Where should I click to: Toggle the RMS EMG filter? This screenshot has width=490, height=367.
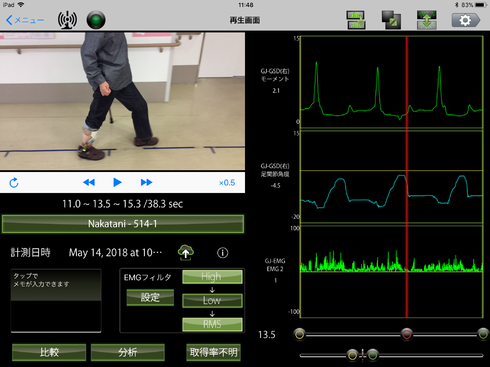(x=212, y=324)
